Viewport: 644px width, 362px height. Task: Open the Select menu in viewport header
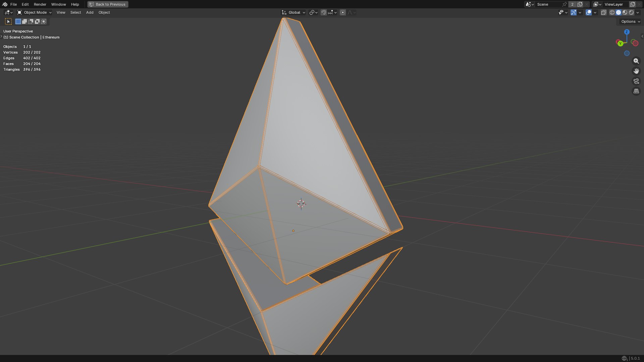coord(75,12)
